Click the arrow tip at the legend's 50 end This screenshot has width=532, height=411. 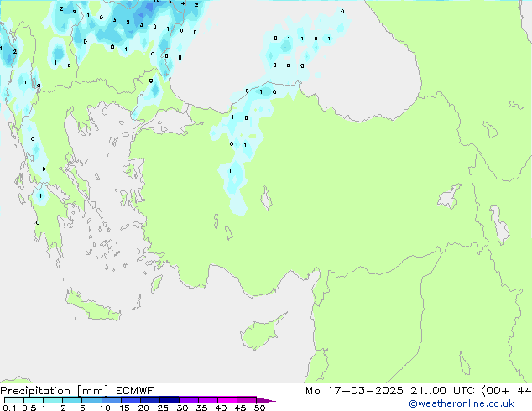click(x=266, y=400)
